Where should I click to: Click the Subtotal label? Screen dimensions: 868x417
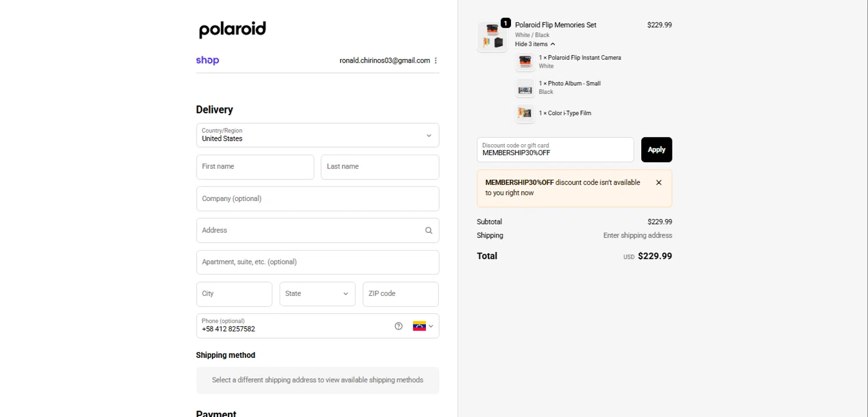click(x=490, y=222)
